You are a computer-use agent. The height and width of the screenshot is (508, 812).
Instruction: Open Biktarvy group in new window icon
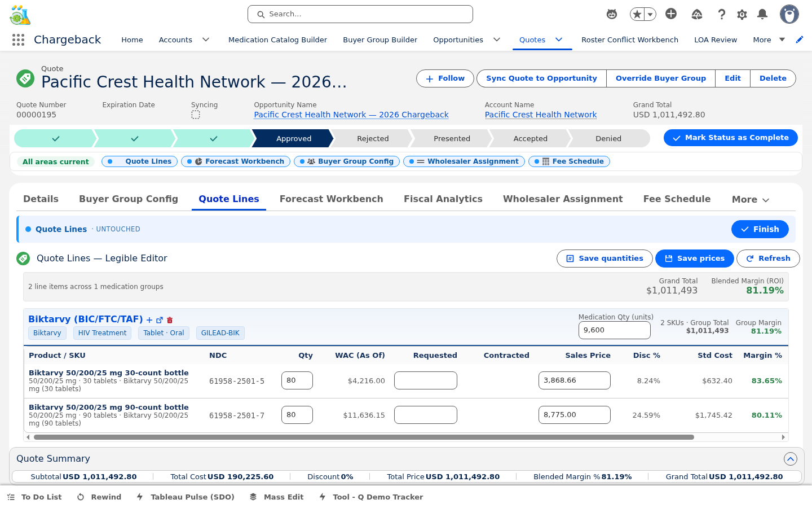click(x=160, y=320)
